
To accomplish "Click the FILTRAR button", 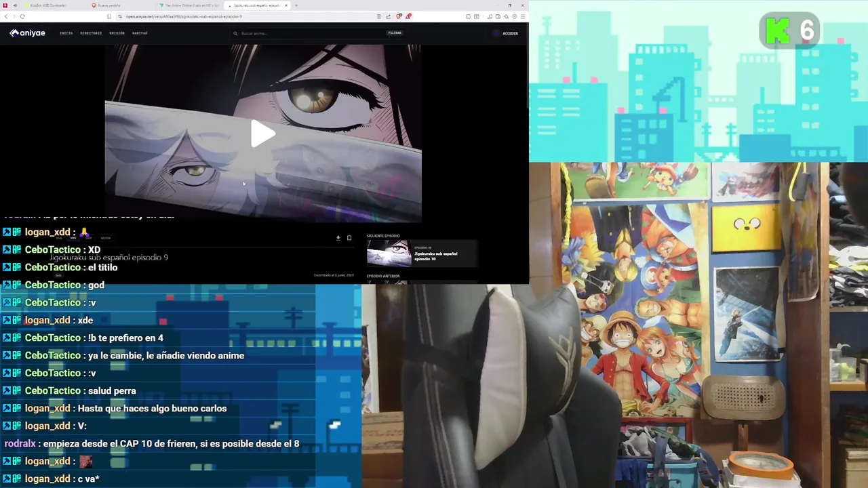I will pos(395,33).
